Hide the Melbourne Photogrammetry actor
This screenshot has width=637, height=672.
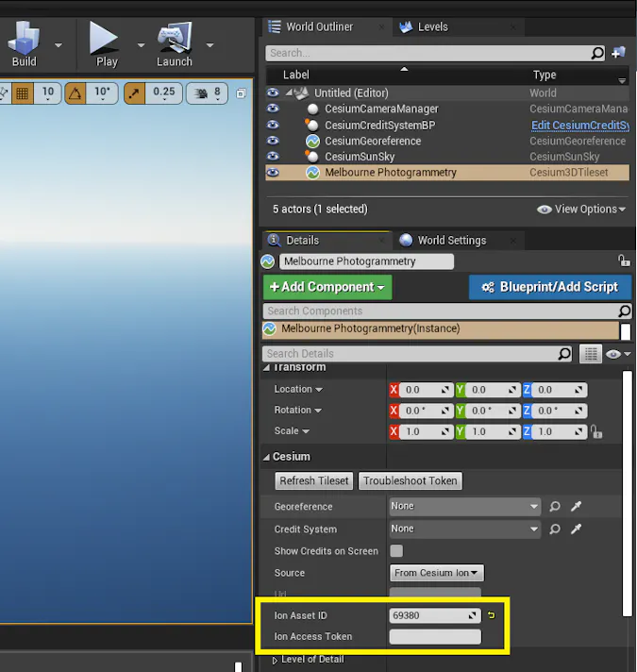click(273, 173)
